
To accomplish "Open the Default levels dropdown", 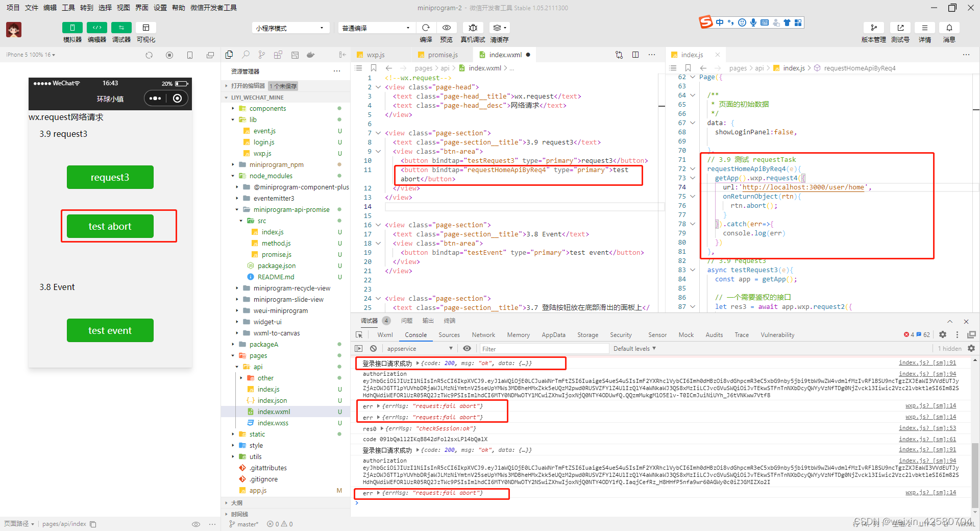I will pyautogui.click(x=634, y=349).
